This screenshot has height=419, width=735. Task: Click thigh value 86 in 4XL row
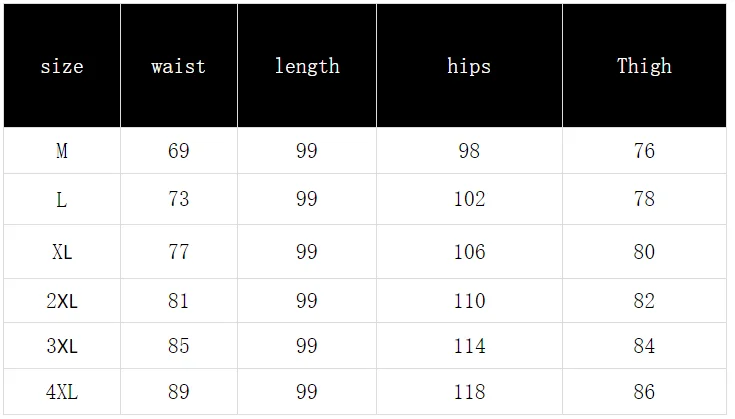tap(644, 392)
